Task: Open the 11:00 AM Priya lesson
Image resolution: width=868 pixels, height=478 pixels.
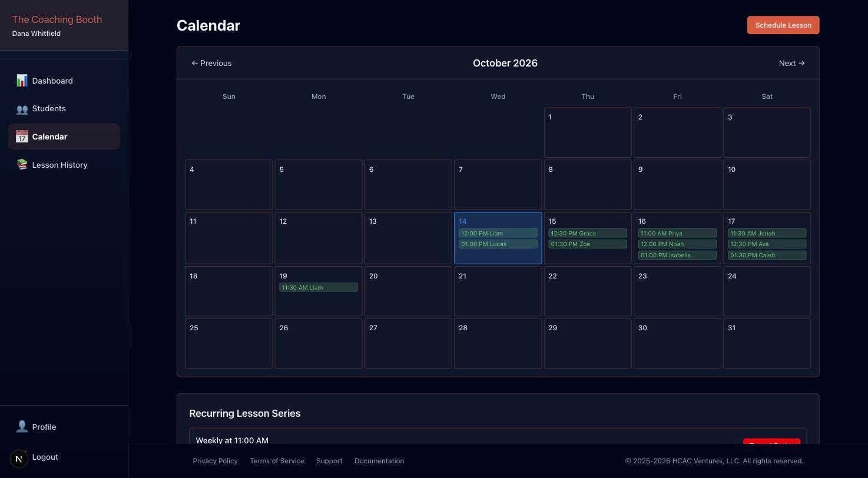Action: (677, 233)
